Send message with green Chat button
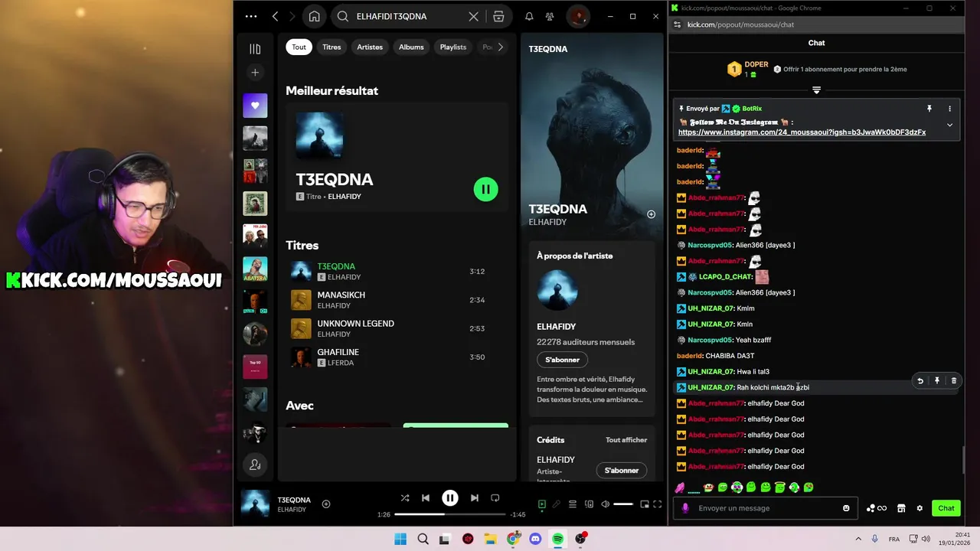The width and height of the screenshot is (980, 551). click(946, 508)
